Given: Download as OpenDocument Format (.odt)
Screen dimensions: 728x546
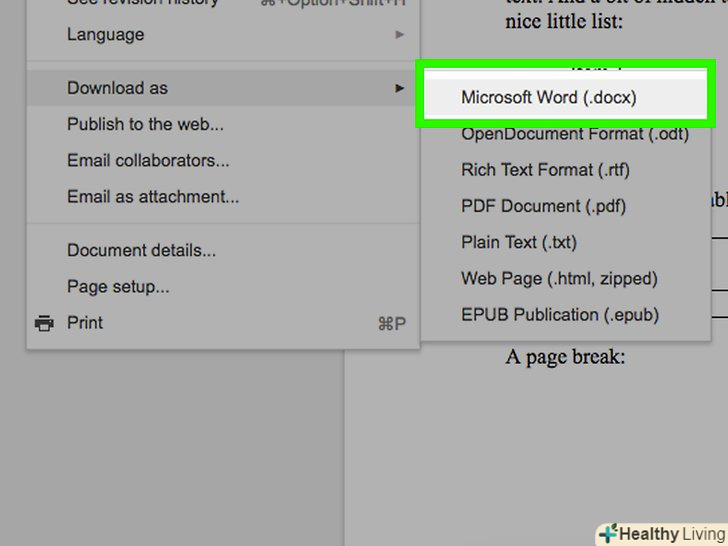Looking at the screenshot, I should 566,134.
